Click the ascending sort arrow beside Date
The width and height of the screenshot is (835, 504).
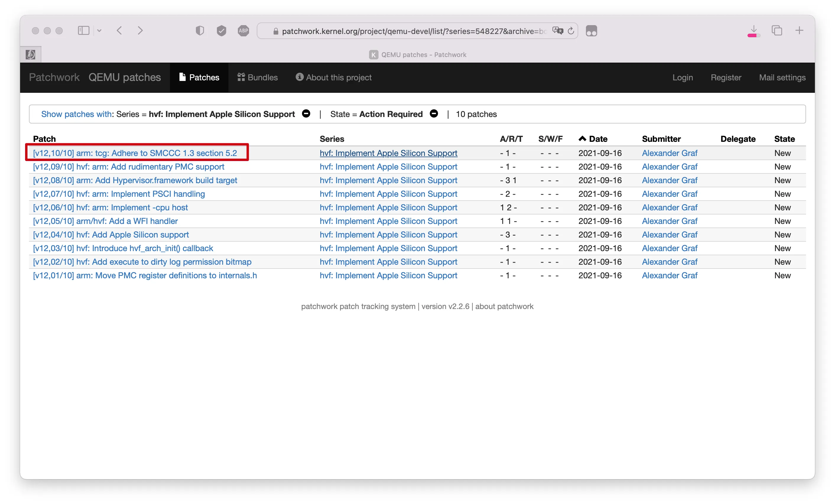click(582, 139)
